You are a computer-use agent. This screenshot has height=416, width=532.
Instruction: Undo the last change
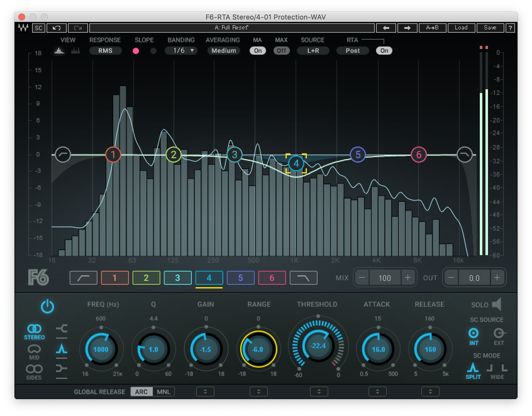[x=57, y=28]
